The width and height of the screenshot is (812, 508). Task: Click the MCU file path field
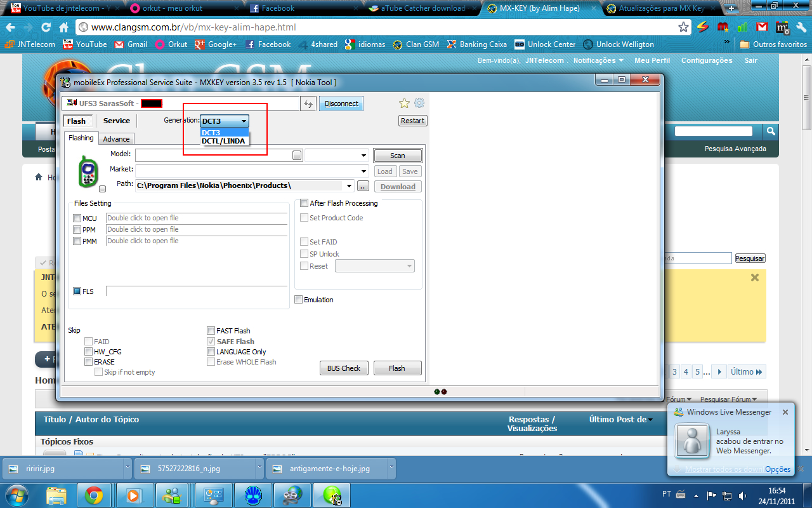pos(197,218)
